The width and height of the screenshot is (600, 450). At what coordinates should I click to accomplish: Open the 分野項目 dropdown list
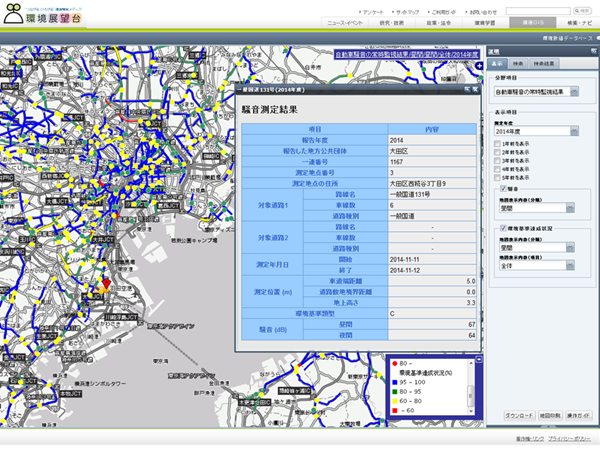click(575, 91)
